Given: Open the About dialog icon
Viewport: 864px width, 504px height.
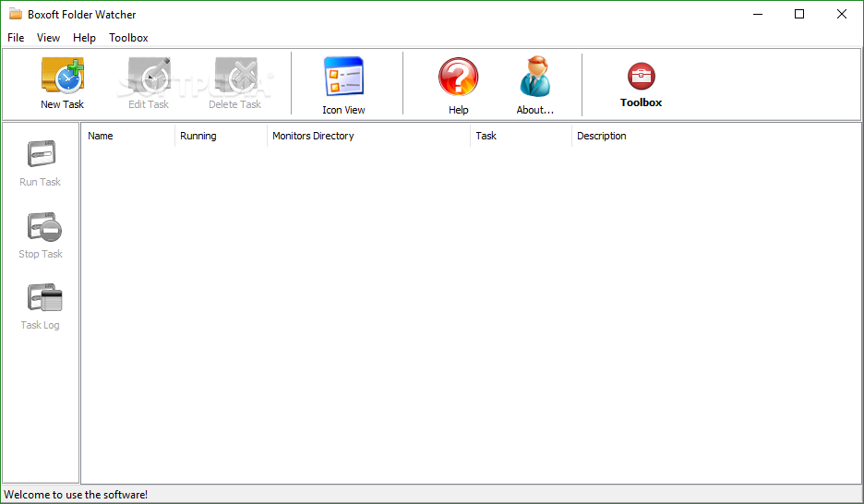Looking at the screenshot, I should [534, 78].
